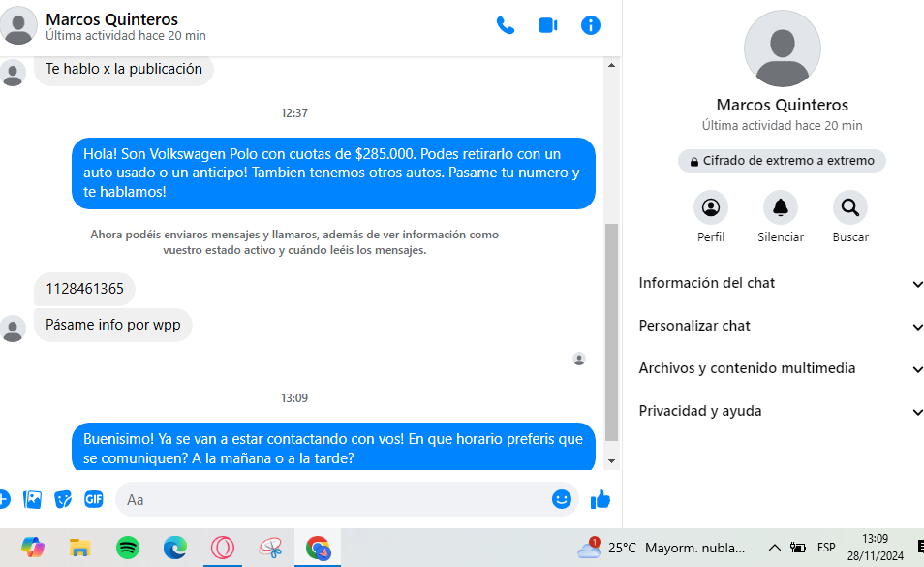Switch to Opera browser in taskbar

coord(223,548)
